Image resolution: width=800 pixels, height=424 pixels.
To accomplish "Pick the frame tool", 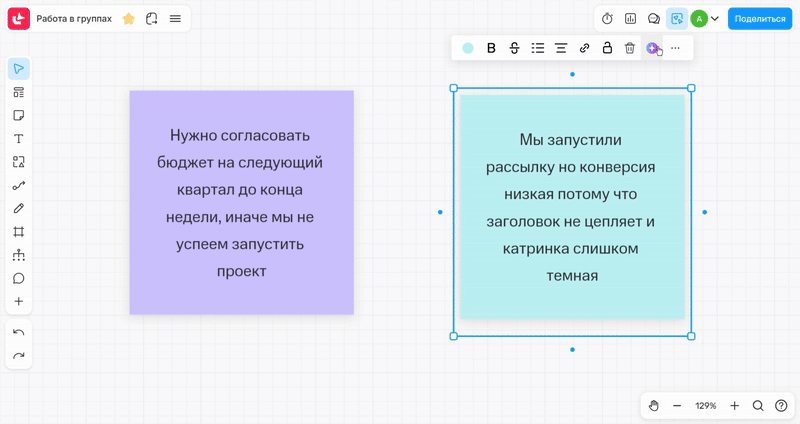I will point(18,232).
